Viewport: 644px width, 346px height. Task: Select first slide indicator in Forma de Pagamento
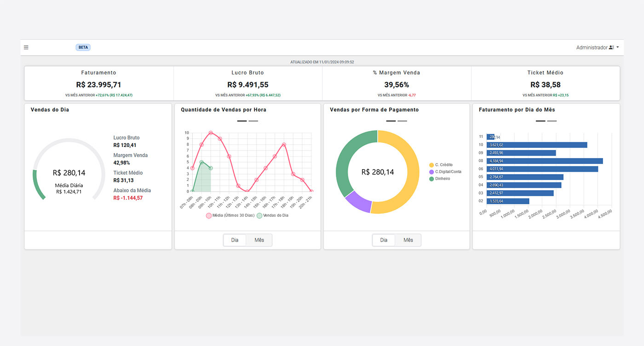point(391,121)
